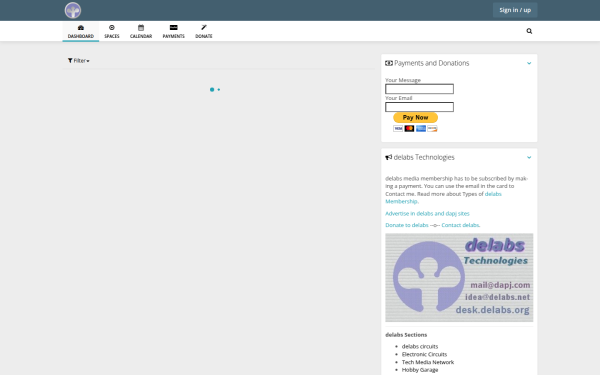Follow the Donate to delabs link
Image resolution: width=600 pixels, height=375 pixels.
407,225
